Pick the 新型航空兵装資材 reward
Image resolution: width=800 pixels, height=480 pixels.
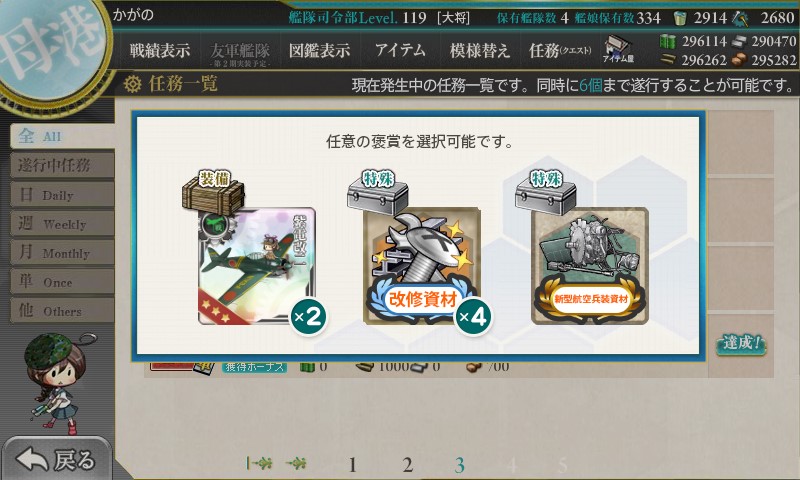pyautogui.click(x=590, y=266)
